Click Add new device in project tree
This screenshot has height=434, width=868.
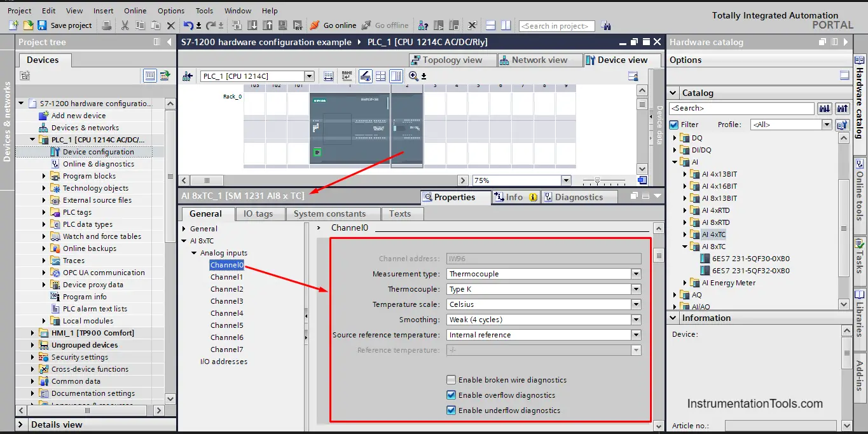click(78, 116)
